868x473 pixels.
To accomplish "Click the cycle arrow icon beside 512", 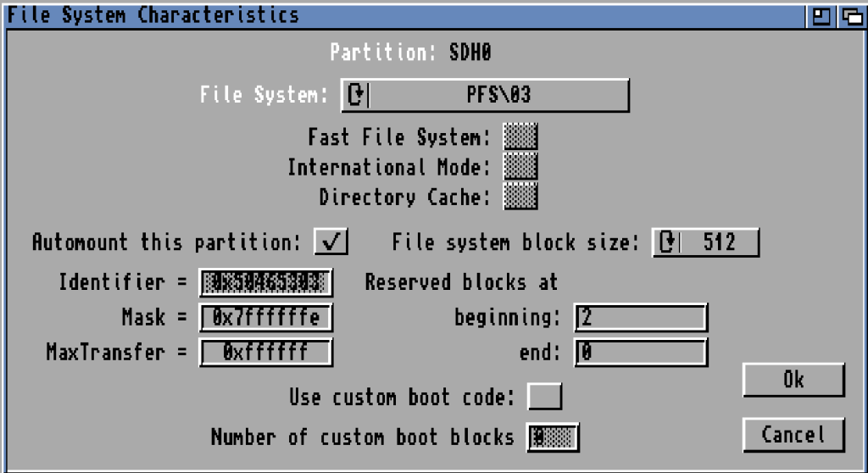I will 668,242.
